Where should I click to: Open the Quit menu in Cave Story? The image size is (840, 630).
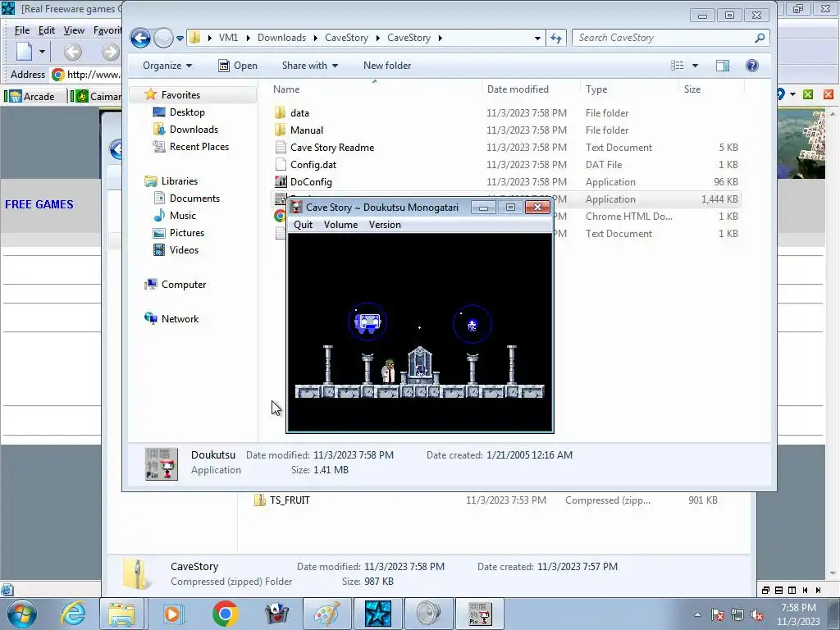point(303,225)
